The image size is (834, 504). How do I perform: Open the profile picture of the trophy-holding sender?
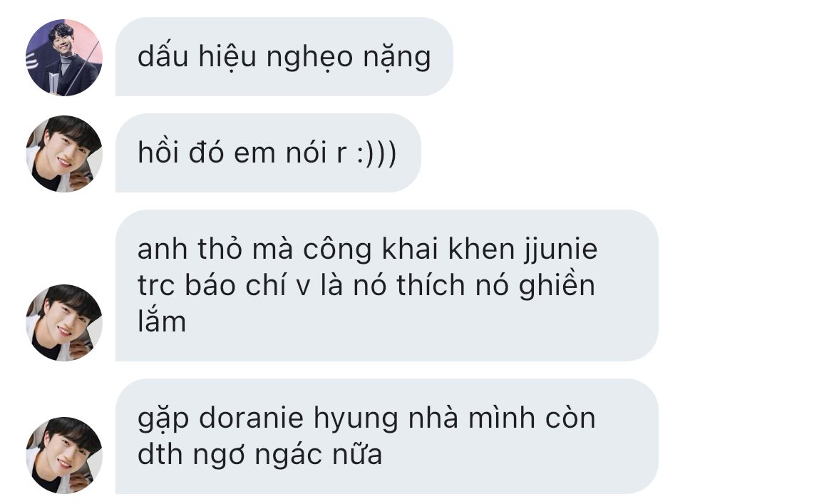tap(64, 58)
